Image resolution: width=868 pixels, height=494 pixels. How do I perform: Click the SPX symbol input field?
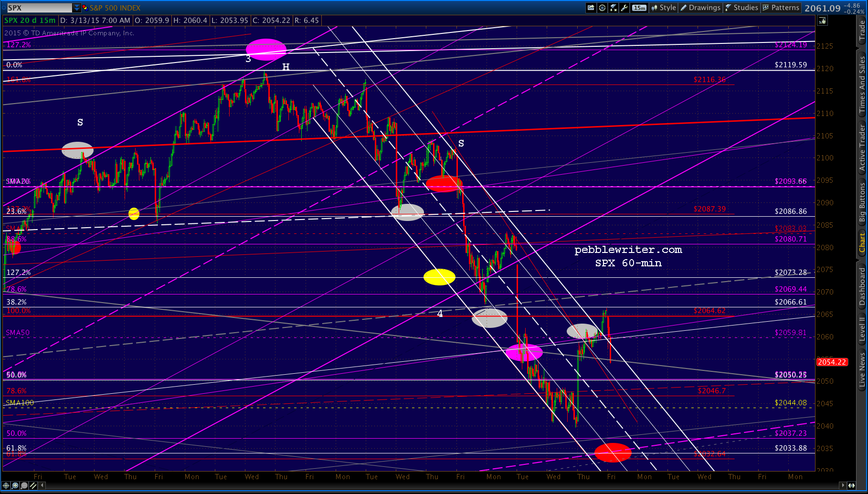[x=39, y=8]
